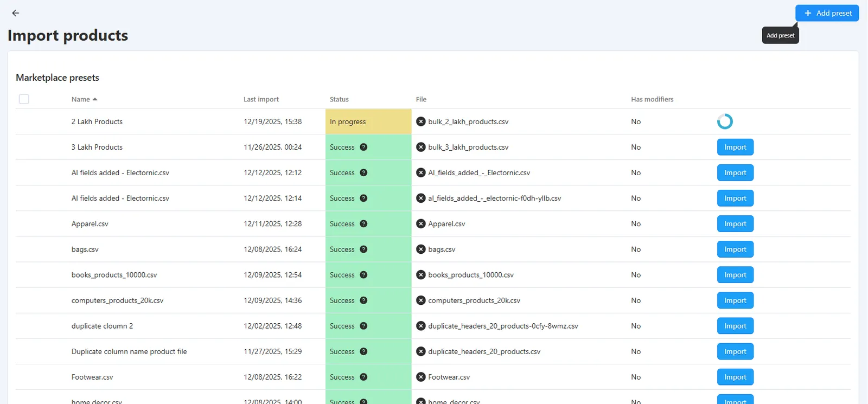Remove file duplicate_headers_20_products-0cfy-8wmz.csv using its x icon

coord(421,326)
